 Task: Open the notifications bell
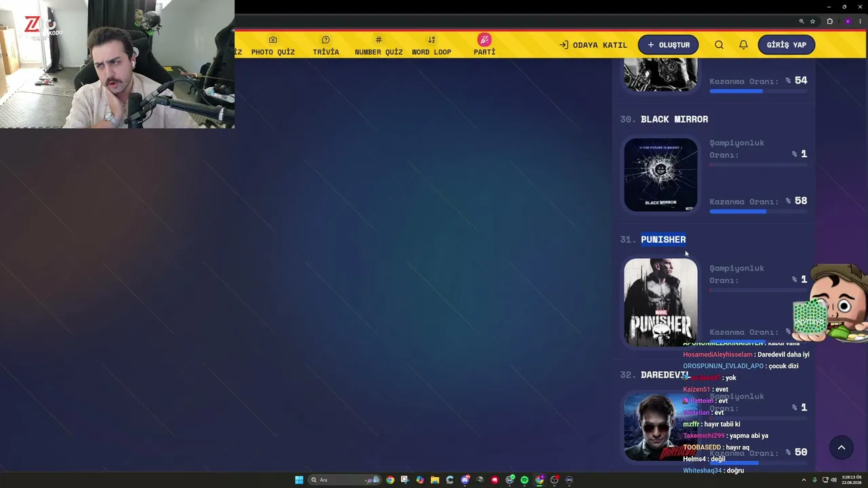tap(743, 45)
